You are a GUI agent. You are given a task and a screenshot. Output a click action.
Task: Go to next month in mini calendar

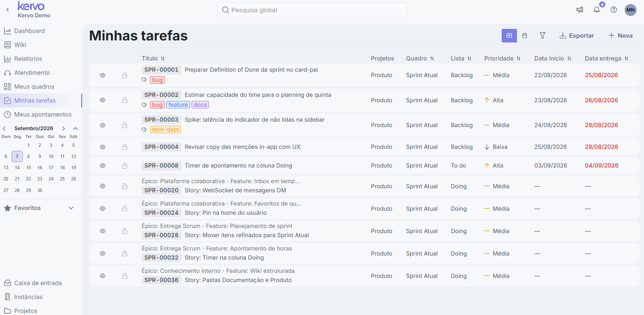(x=64, y=128)
